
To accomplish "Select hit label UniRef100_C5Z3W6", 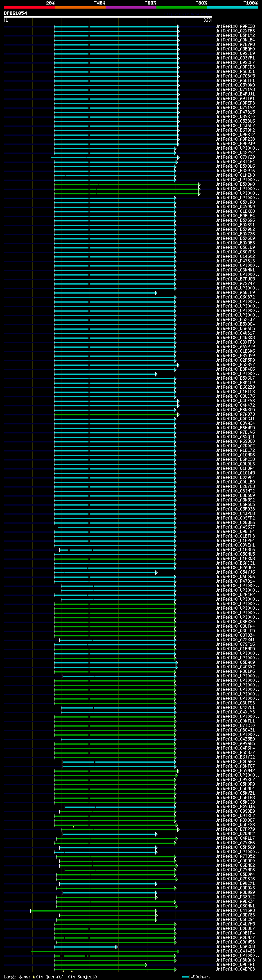I will pyautogui.click(x=235, y=121).
